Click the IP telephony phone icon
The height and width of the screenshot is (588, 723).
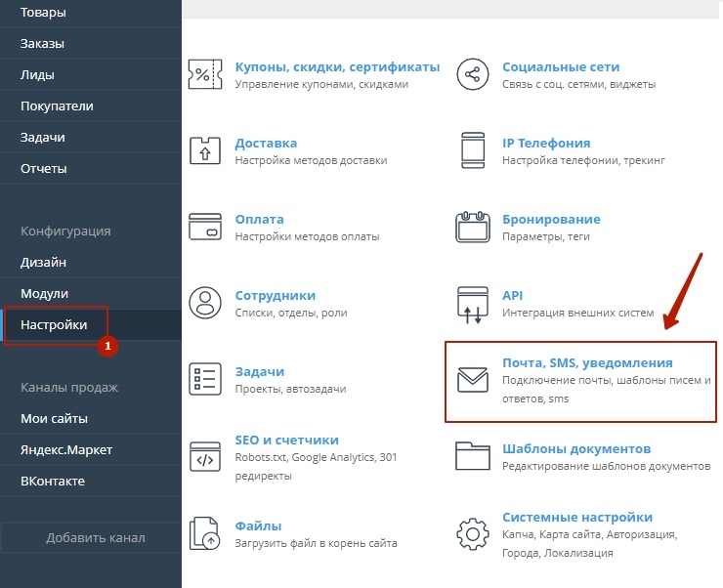click(474, 150)
